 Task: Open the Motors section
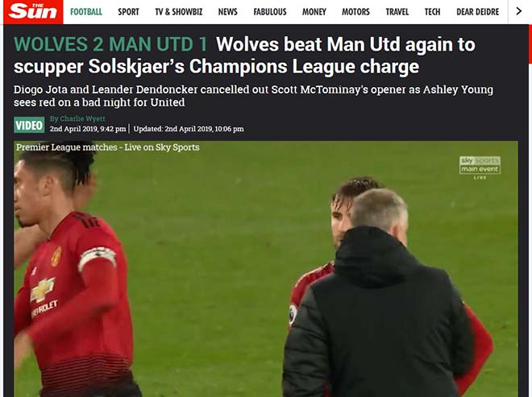pyautogui.click(x=355, y=12)
